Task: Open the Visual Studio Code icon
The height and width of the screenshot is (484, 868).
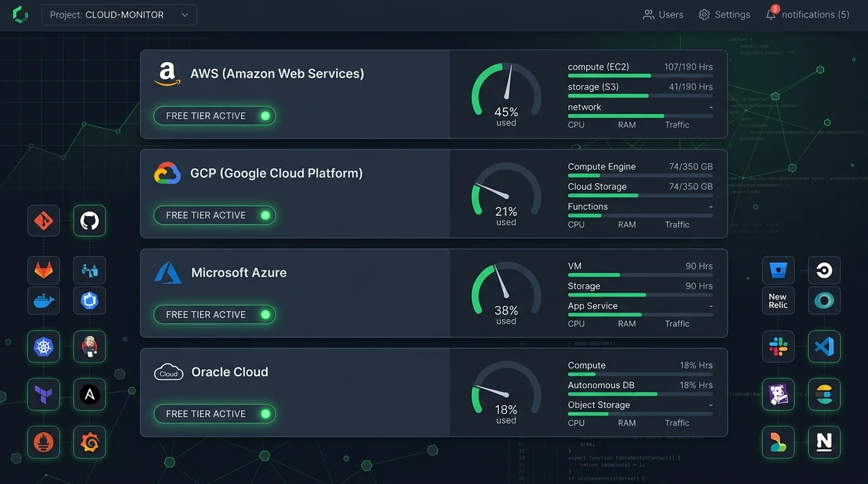Action: tap(824, 347)
